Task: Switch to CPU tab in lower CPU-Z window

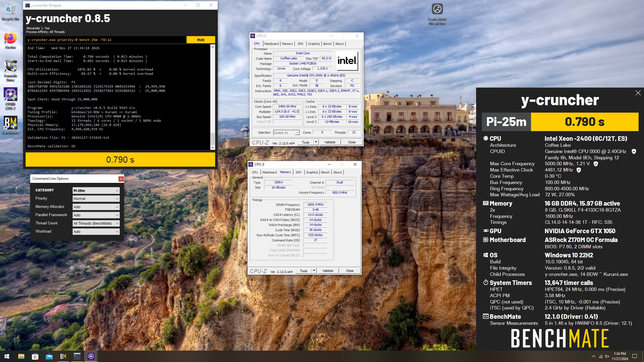Action: click(x=255, y=172)
